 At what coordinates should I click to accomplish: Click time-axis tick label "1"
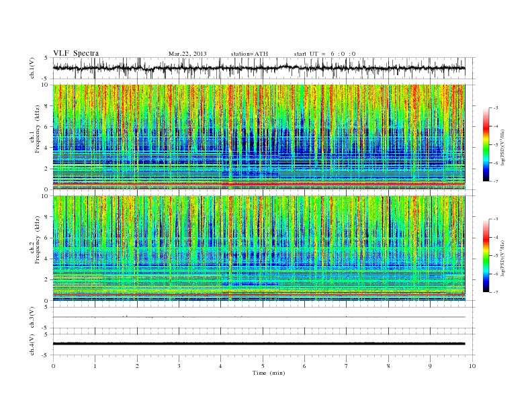(x=95, y=366)
